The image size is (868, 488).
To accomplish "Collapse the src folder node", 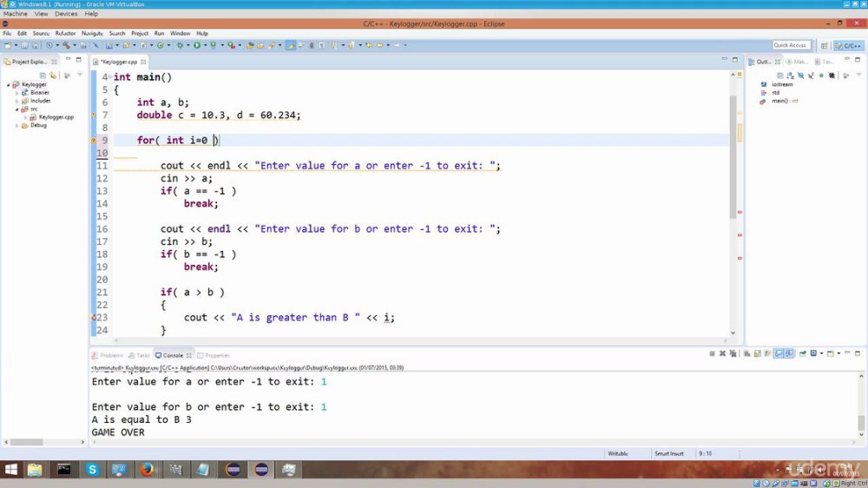I will [17, 109].
